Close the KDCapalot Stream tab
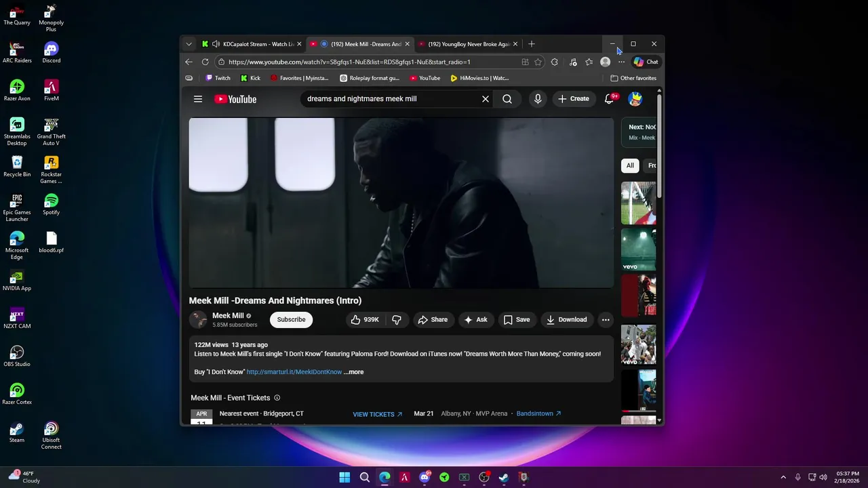The width and height of the screenshot is (868, 488). coord(299,44)
